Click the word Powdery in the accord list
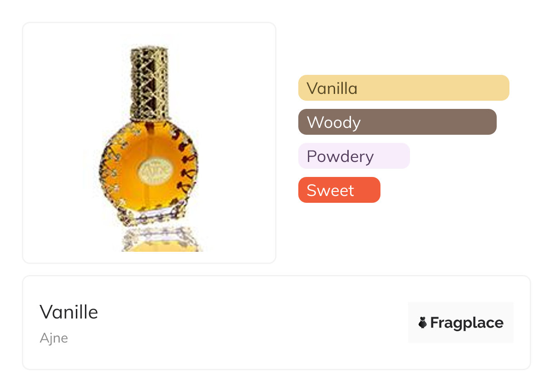This screenshot has width=553, height=392. click(340, 156)
